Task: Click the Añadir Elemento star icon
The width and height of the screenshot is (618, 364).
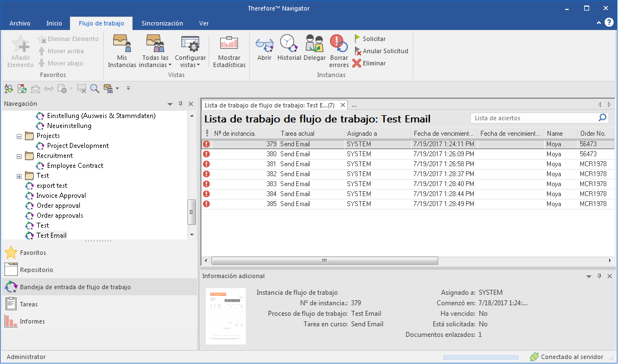Action: pos(21,44)
